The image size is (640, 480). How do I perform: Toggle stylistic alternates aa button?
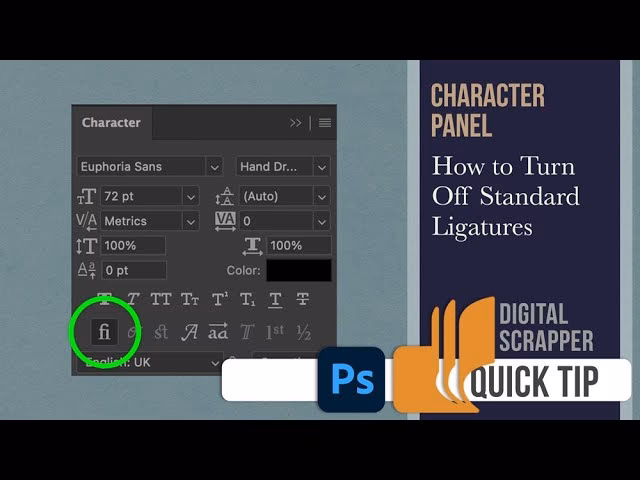(x=218, y=331)
